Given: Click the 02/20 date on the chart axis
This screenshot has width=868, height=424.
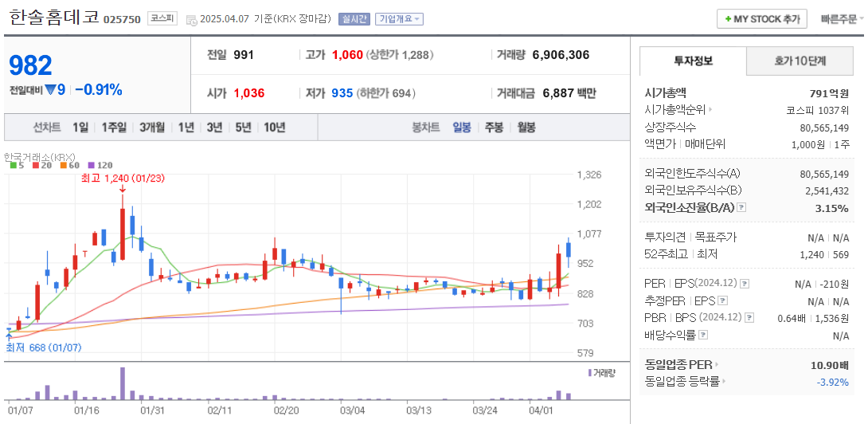Looking at the screenshot, I should [286, 410].
